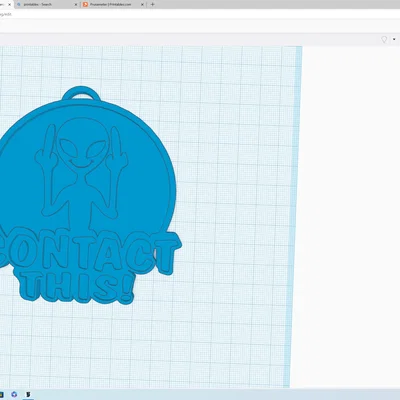Open the dropdown arrow beside the lightbulb
Viewport: 400px width, 400px height.
(395, 40)
